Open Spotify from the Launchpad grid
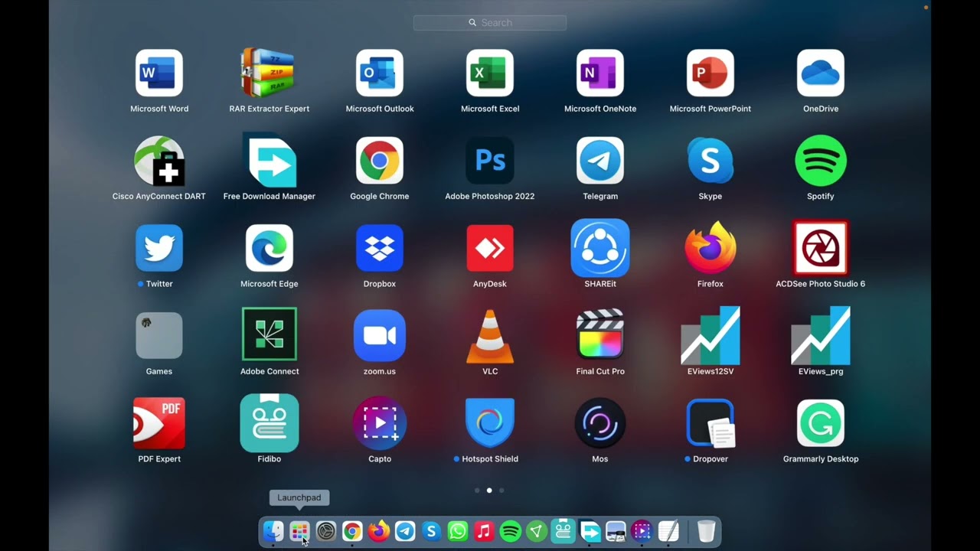 click(x=821, y=161)
